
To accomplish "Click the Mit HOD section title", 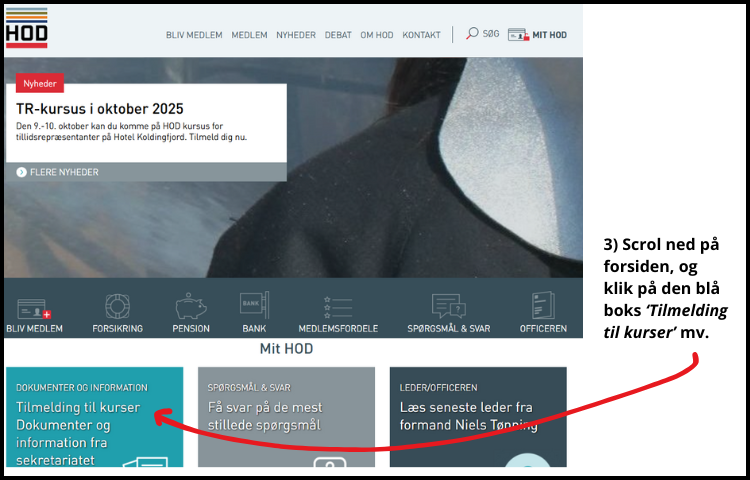I will (287, 349).
